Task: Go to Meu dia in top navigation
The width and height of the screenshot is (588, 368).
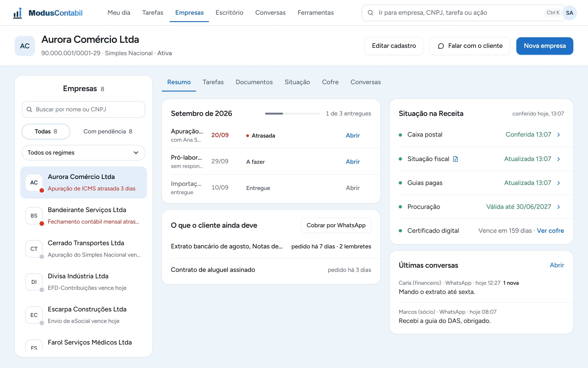Action: (119, 13)
